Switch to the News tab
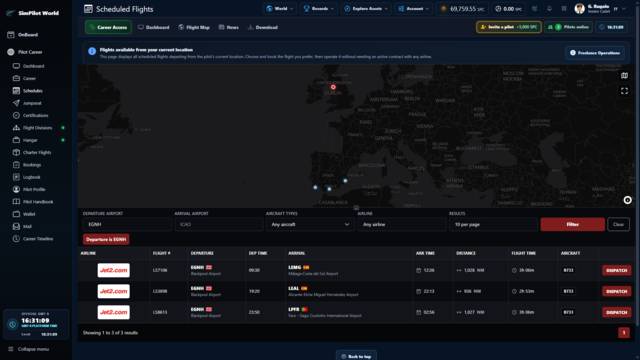 [229, 27]
